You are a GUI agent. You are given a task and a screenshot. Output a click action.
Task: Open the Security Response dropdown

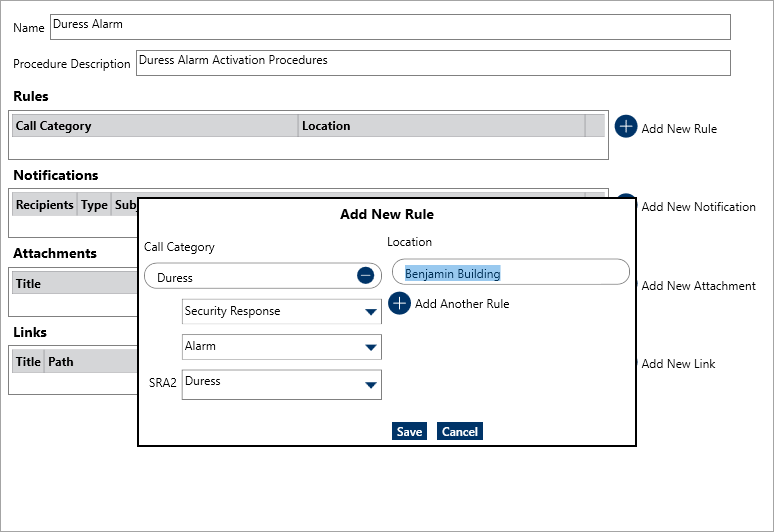click(x=370, y=313)
